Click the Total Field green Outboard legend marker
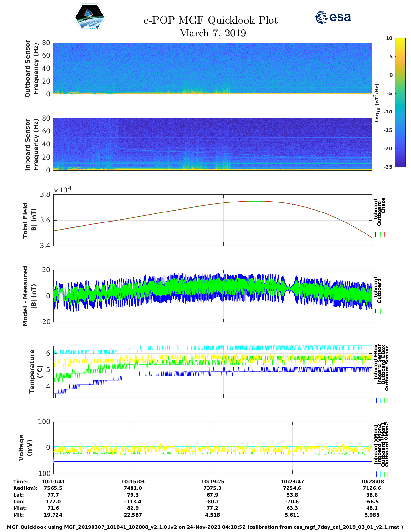The height and width of the screenshot is (532, 411). tap(380, 234)
